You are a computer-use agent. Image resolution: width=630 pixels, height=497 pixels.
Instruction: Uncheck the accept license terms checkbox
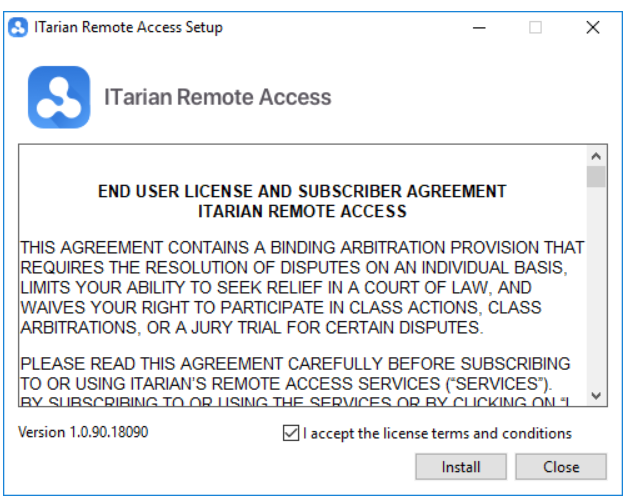pos(291,433)
